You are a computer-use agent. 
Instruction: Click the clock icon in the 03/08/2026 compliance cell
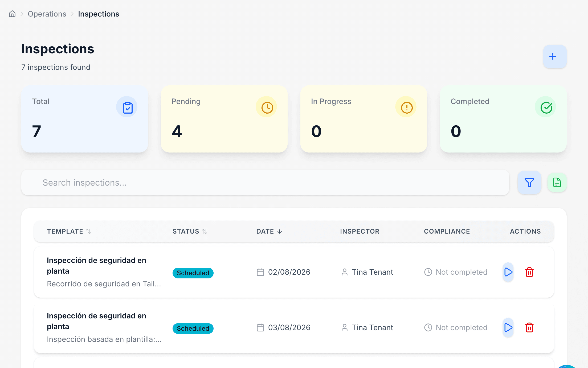(x=428, y=327)
